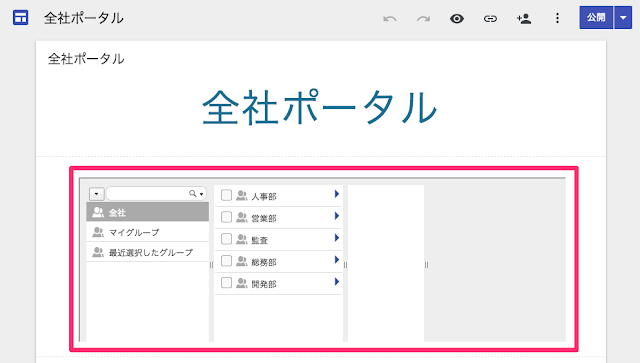Click the 総務部 group label
Screen dimensions: 640x363
click(264, 262)
